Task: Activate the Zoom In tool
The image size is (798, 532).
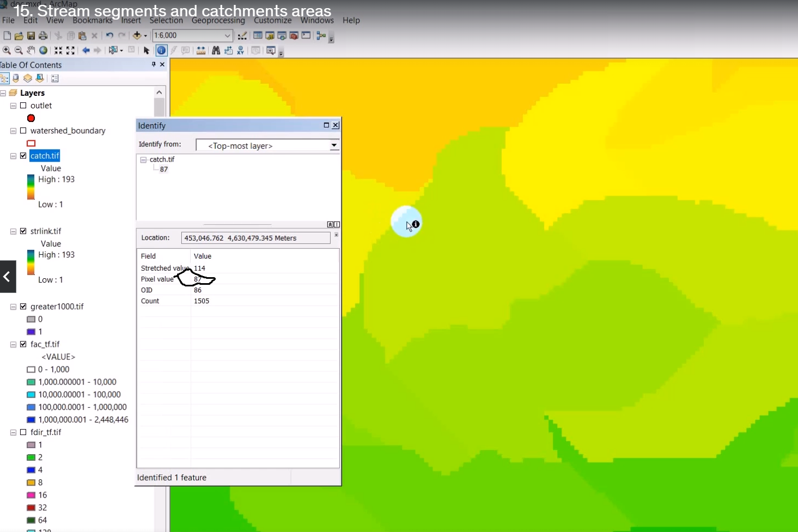Action: click(x=7, y=50)
